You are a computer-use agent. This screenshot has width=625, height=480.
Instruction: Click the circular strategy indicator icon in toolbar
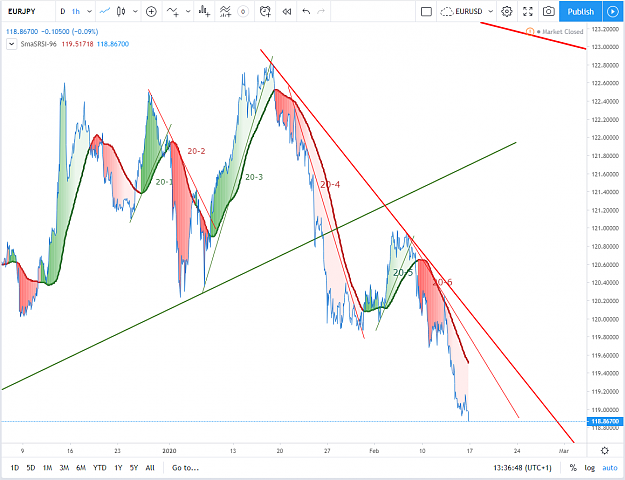(243, 12)
